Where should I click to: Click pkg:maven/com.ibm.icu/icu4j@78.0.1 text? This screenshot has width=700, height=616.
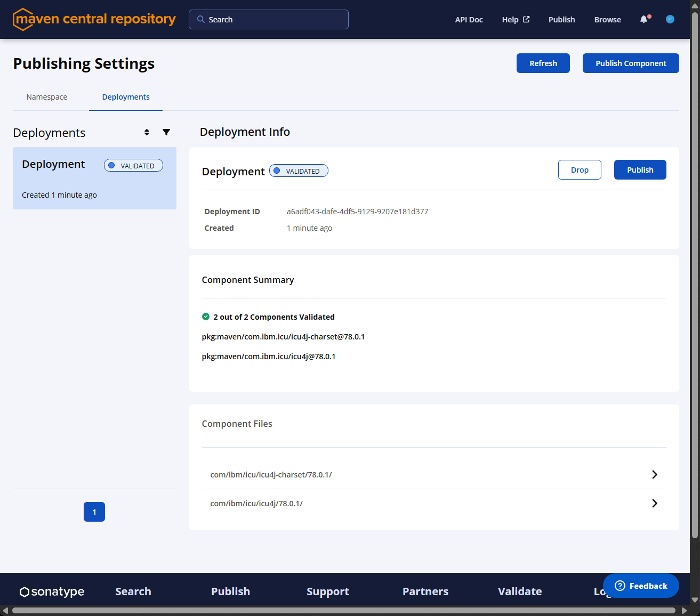[269, 356]
